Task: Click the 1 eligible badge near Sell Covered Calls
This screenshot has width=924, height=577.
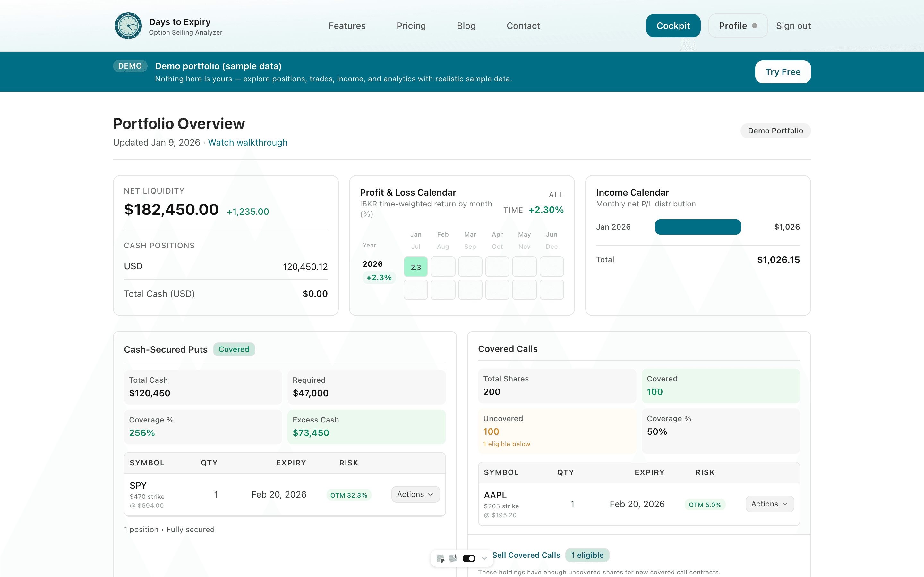Action: click(587, 555)
